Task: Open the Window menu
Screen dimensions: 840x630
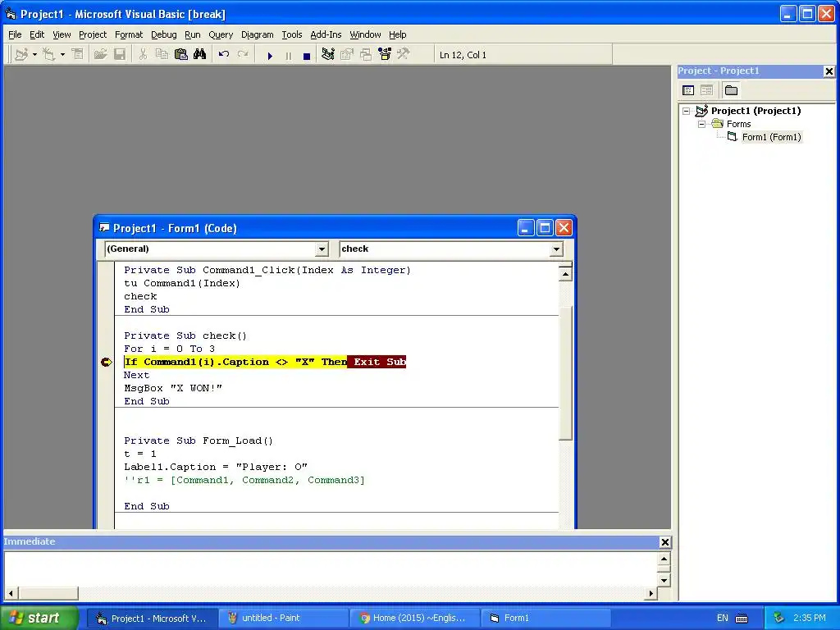Action: [x=365, y=34]
